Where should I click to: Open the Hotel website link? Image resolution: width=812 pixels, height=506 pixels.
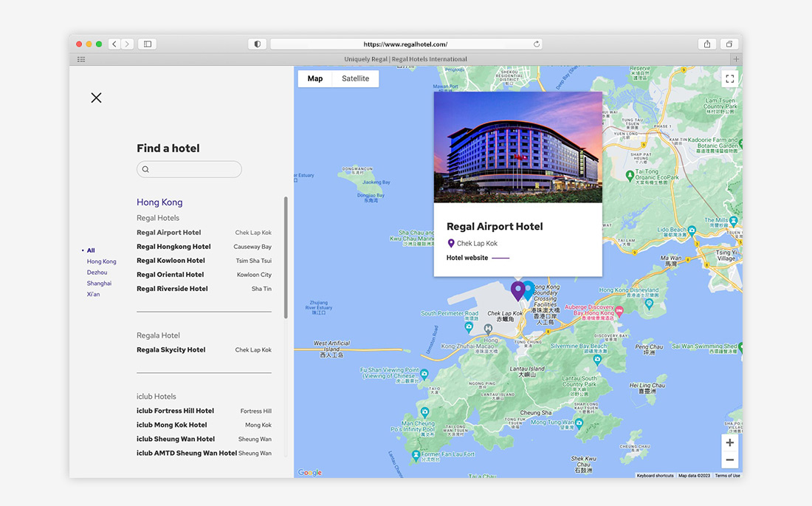478,258
